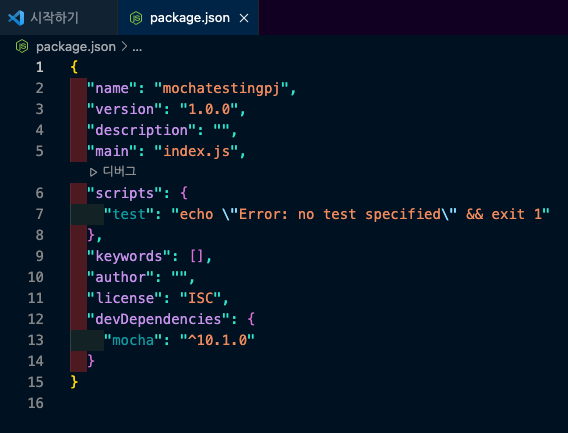568x433 pixels.
Task: Click the "name" key text
Action: click(x=112, y=88)
